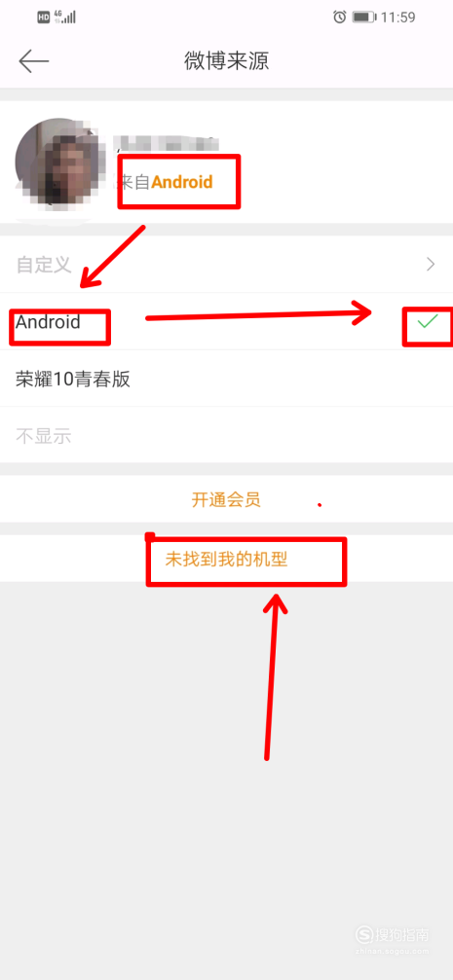The width and height of the screenshot is (453, 980).
Task: Tap the blurred username in the preview
Action: pyautogui.click(x=166, y=144)
